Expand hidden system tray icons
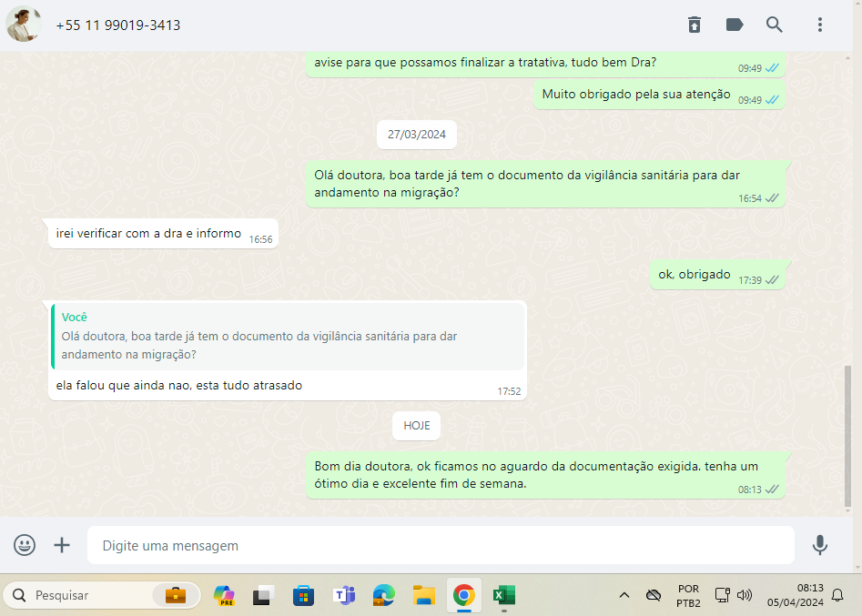The height and width of the screenshot is (616, 862). coord(624,595)
